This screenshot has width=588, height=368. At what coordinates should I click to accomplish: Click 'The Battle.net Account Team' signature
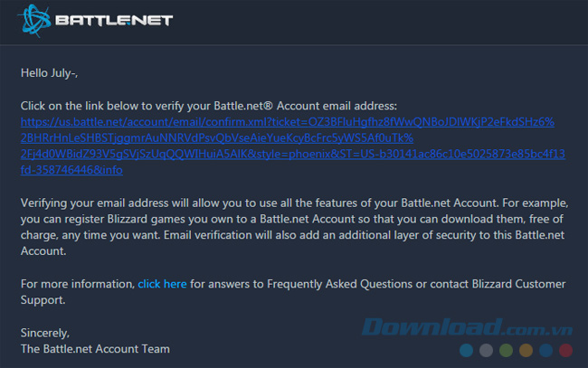95,348
